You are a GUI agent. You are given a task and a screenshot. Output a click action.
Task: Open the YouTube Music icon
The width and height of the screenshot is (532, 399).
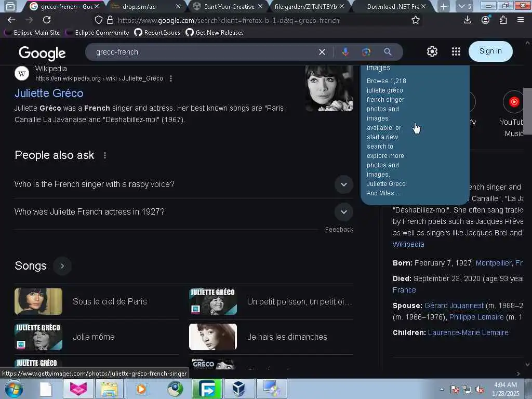pyautogui.click(x=514, y=102)
